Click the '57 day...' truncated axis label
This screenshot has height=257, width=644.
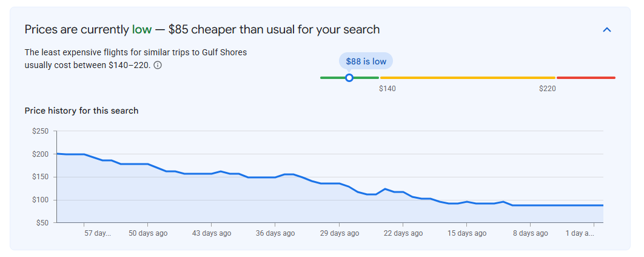click(x=98, y=233)
